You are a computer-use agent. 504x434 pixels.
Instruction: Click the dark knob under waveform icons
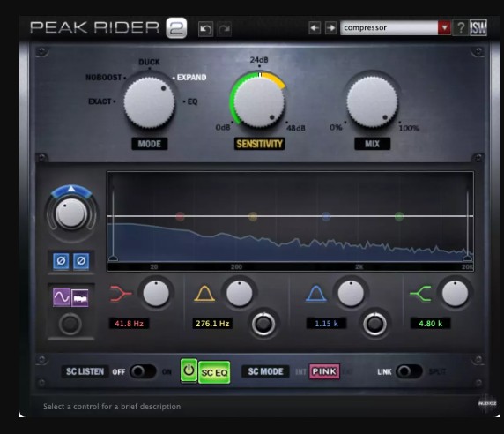click(x=70, y=324)
